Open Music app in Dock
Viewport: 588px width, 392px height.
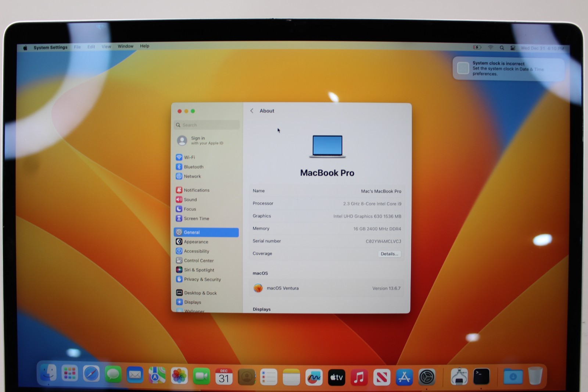click(x=359, y=377)
